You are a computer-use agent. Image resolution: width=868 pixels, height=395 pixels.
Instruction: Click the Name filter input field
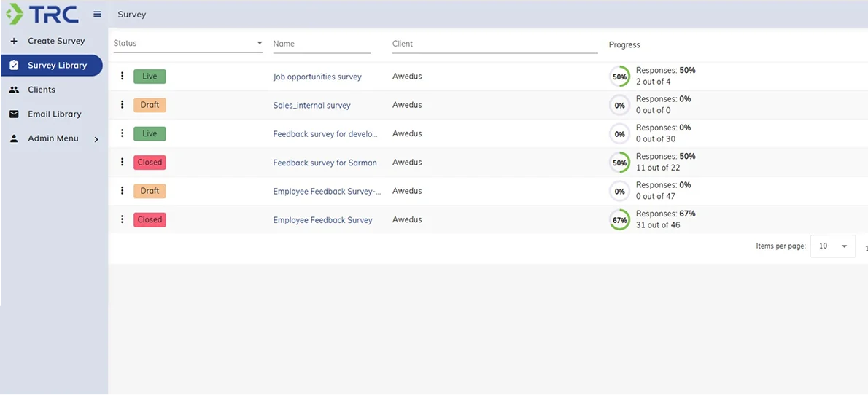(322, 44)
